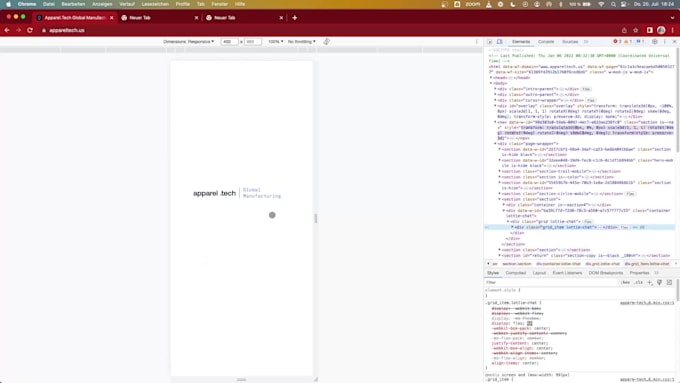Select the Apparel.Tech Global Manufacturing browser tab
The image size is (680, 383).
(x=74, y=18)
